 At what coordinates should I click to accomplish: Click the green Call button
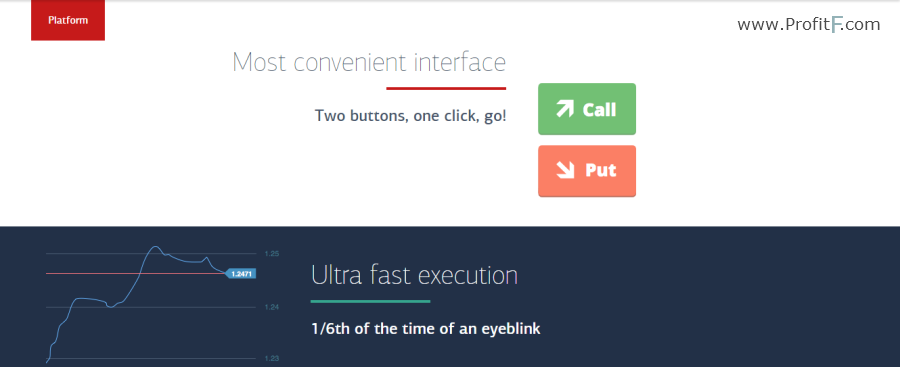[587, 109]
